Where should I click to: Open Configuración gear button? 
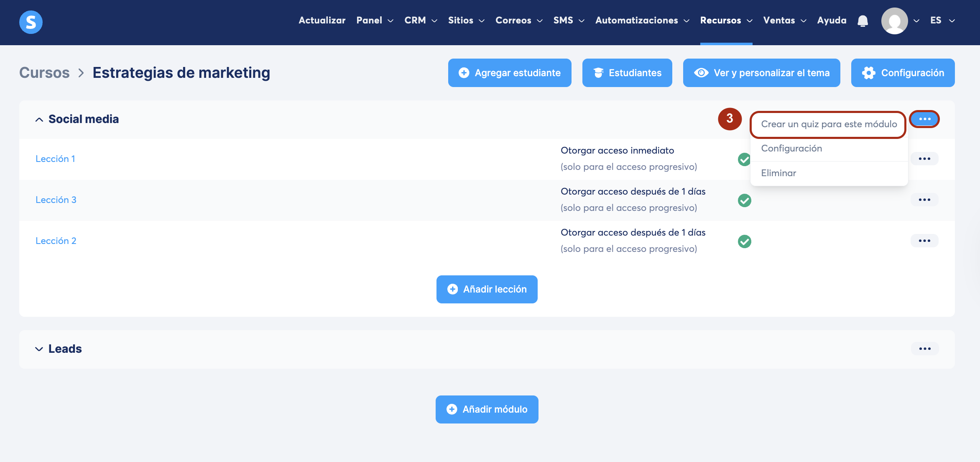pyautogui.click(x=903, y=73)
